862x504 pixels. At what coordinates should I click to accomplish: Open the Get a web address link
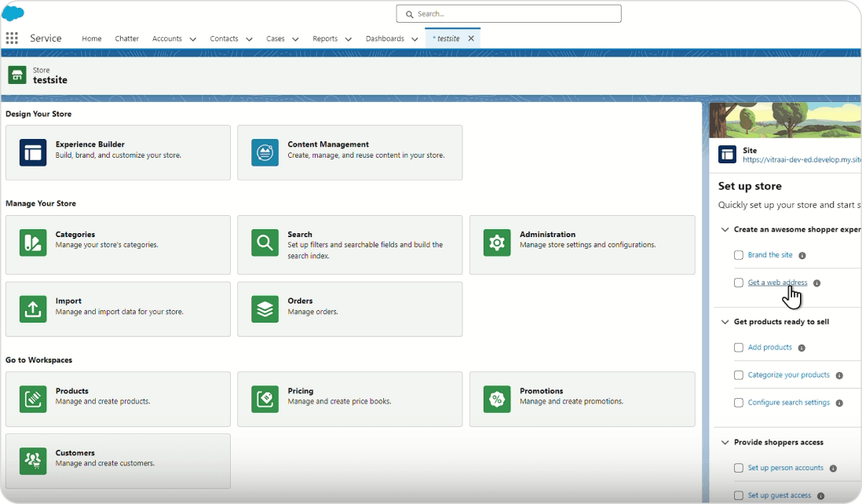pyautogui.click(x=777, y=283)
